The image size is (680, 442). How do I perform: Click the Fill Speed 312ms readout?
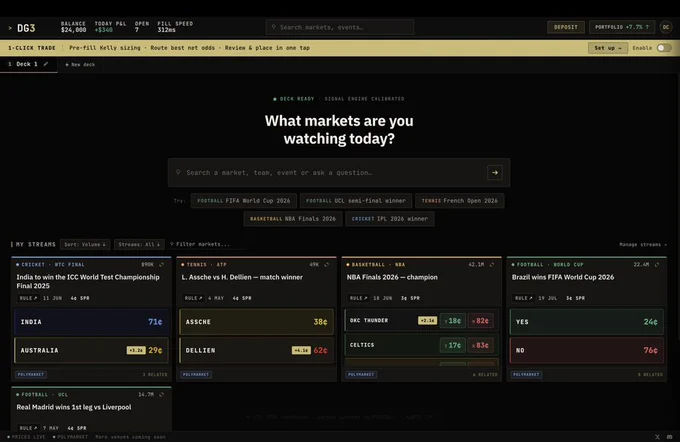tap(175, 27)
